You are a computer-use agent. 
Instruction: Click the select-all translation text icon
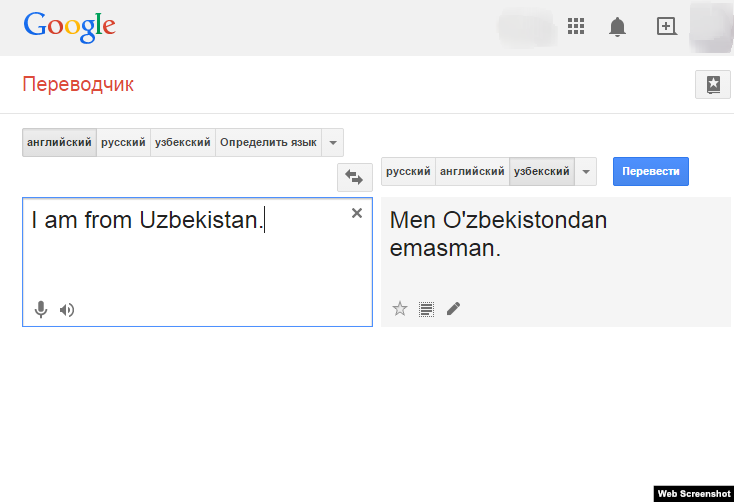tap(427, 309)
